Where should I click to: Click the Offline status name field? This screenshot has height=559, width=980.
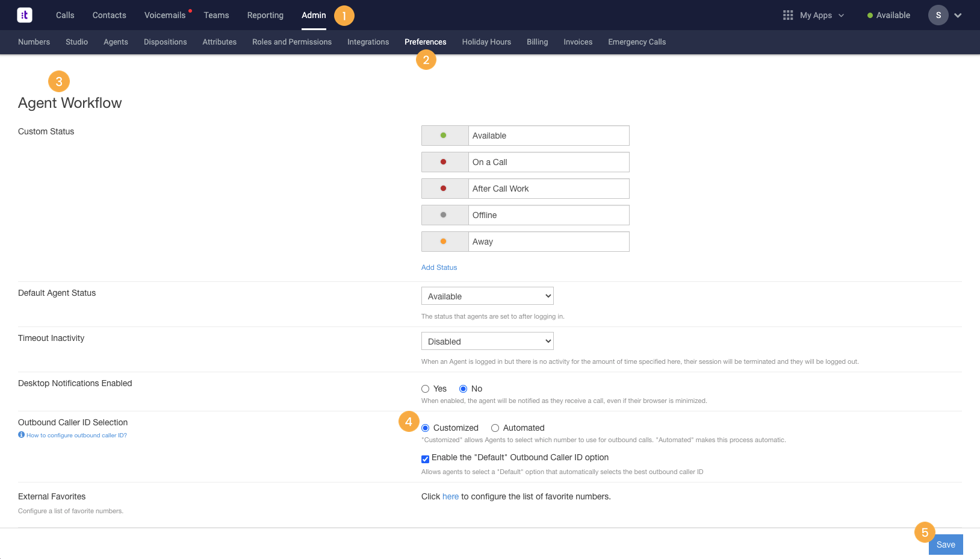coord(549,215)
